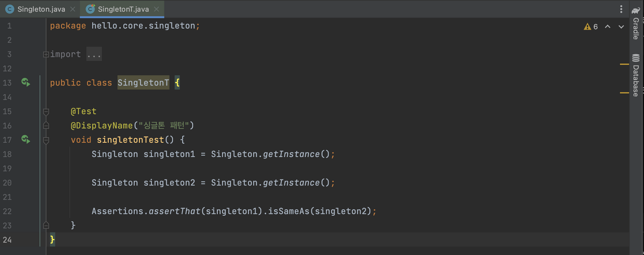
Task: Click the fold end marker at line 23
Action: (46, 225)
